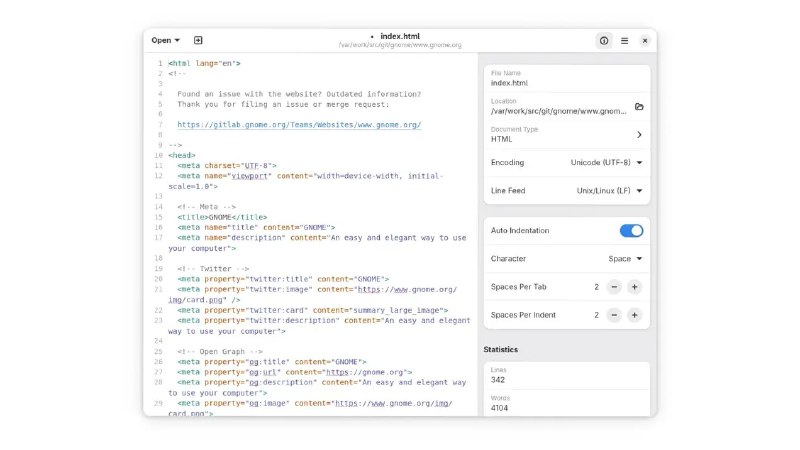Click Found an issue comment line 4
The height and width of the screenshot is (450, 800).
(299, 94)
